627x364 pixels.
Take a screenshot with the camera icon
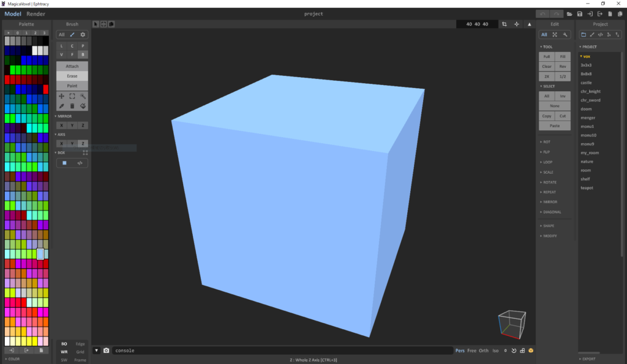[x=106, y=351]
